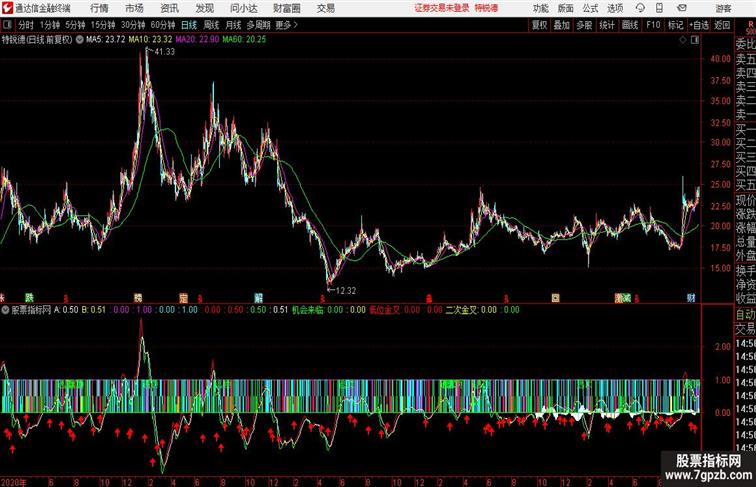Expand the 股票指标网 sub-indicator dropdown arrow
Screen dimensions: 756x487
tap(6, 310)
